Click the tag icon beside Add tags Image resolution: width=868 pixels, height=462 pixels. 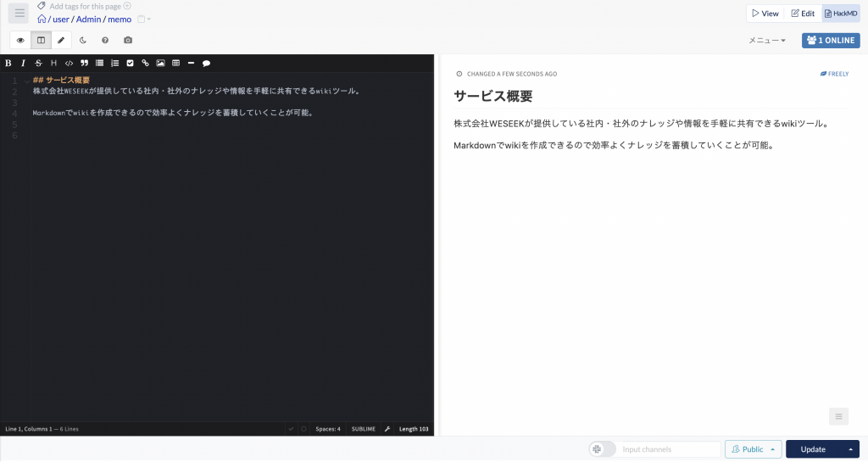click(42, 6)
